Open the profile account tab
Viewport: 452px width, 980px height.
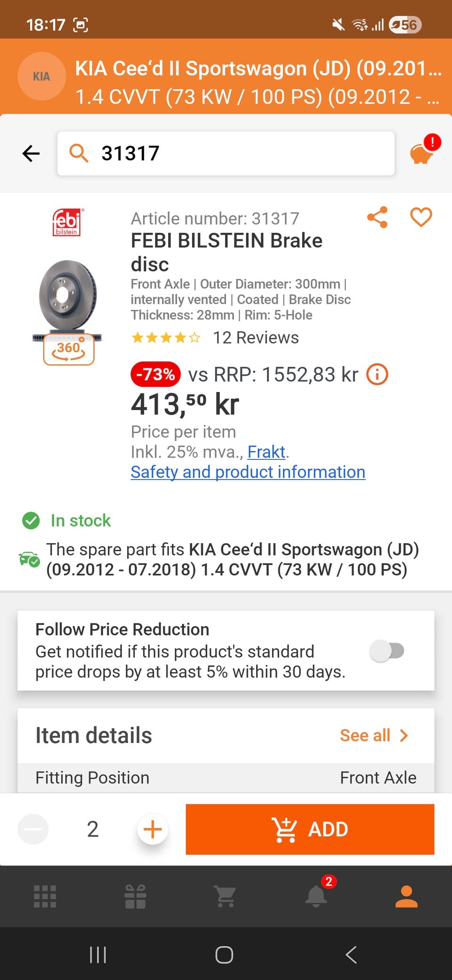(406, 896)
